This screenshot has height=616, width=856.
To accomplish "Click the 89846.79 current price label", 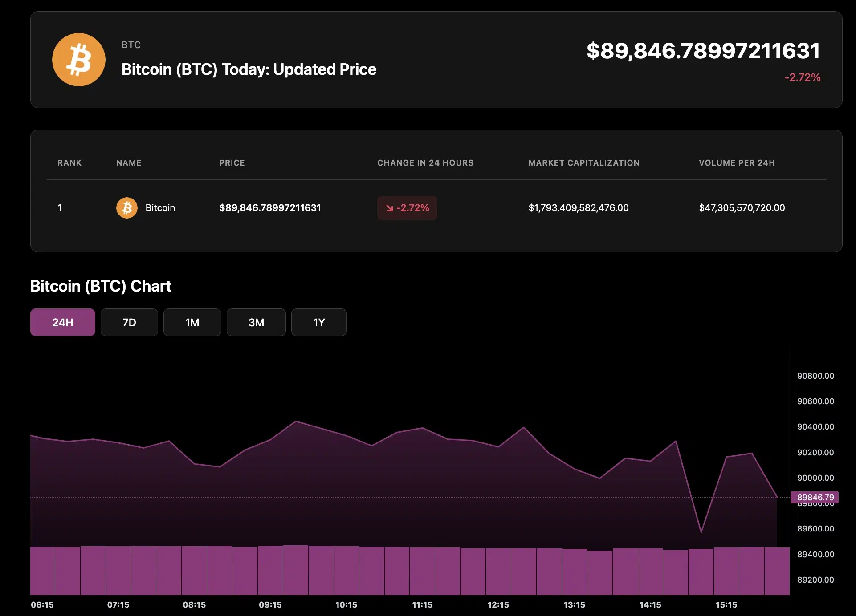I will tap(815, 497).
